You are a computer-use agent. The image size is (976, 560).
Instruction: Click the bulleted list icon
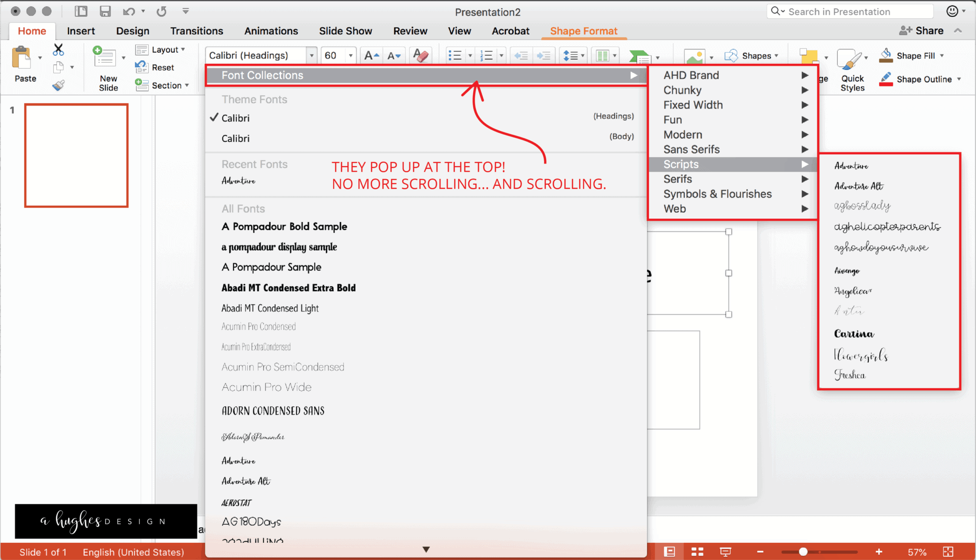[455, 56]
